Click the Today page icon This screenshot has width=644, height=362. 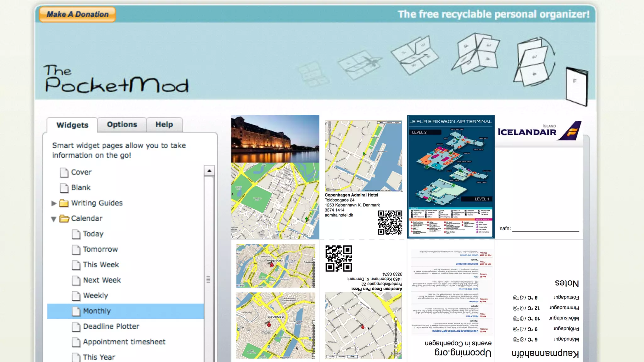pyautogui.click(x=76, y=234)
